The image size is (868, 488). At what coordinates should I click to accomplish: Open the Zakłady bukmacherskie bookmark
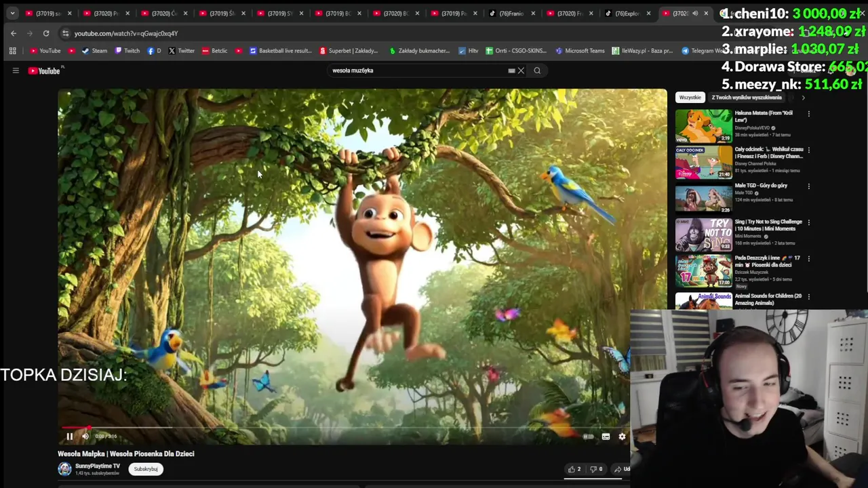pos(419,51)
